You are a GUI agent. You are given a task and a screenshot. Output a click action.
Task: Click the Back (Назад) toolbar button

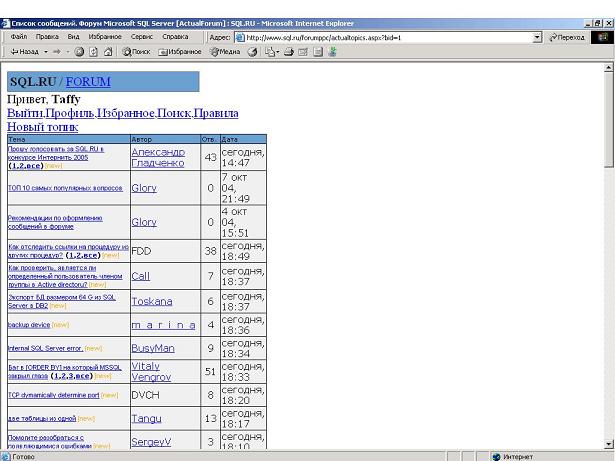[22, 51]
